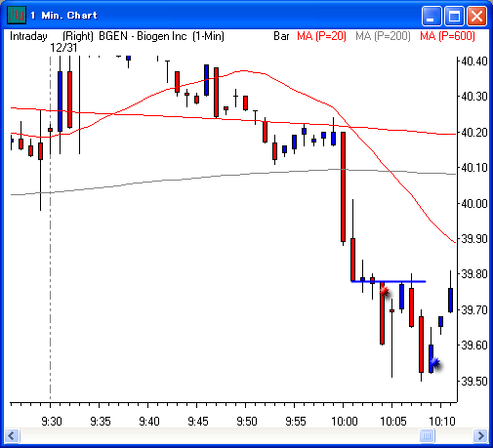Maximize the 1 Min. Chart window
Screen dimensions: 493x448
click(454, 16)
